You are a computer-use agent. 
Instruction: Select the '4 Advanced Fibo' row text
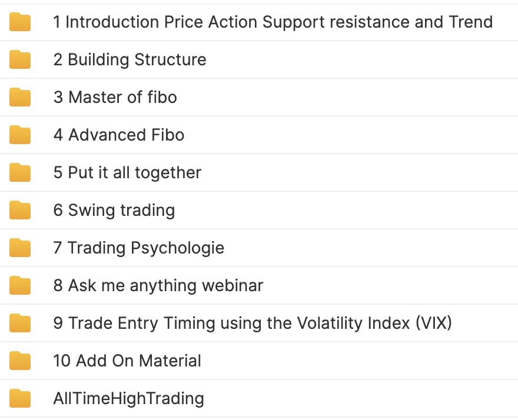pos(118,135)
